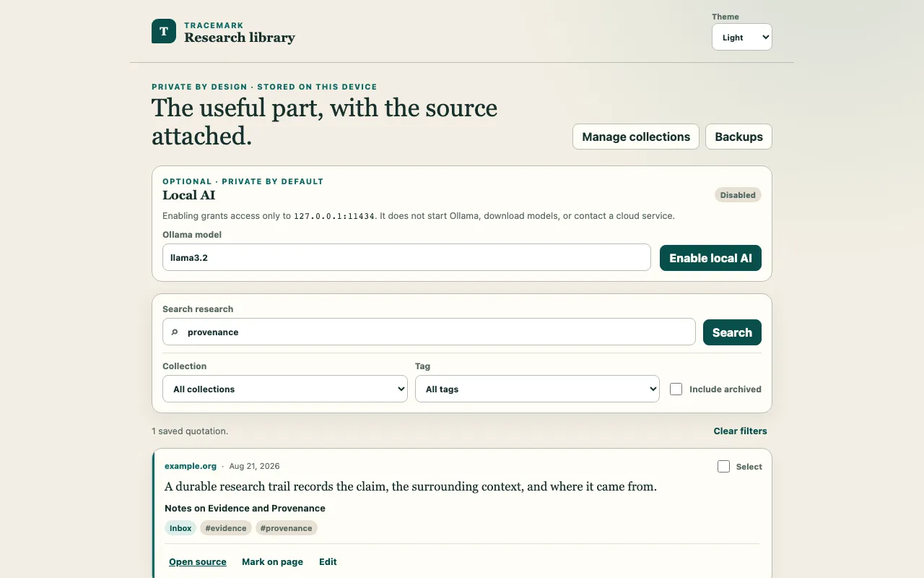Click the Inbox collection tag
The image size is (924, 578).
click(x=180, y=528)
